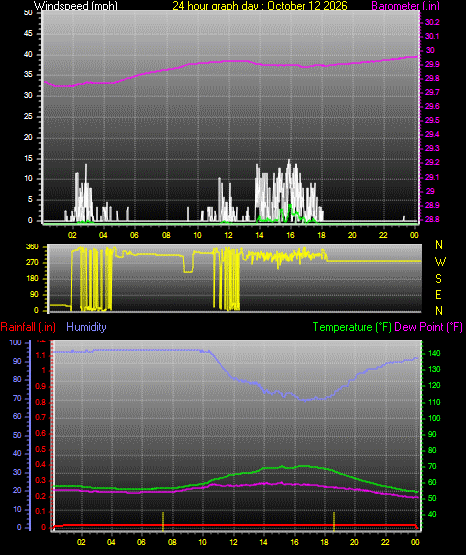466x555 pixels.
Task: Click the yellow sunrise marker near hour 08
Action: coord(163,521)
